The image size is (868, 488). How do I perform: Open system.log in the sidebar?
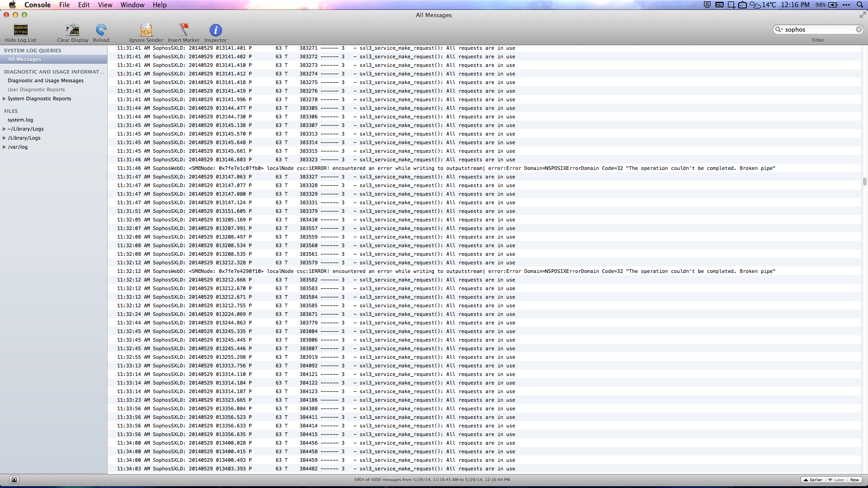[53, 120]
